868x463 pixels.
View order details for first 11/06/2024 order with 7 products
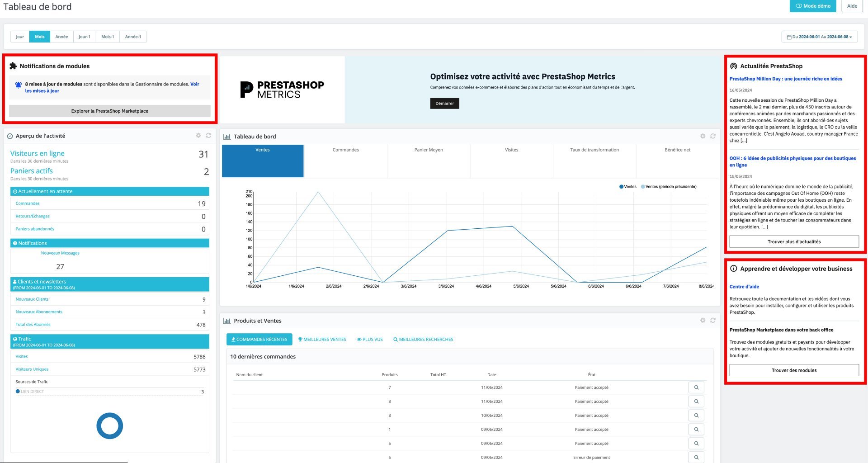(696, 387)
